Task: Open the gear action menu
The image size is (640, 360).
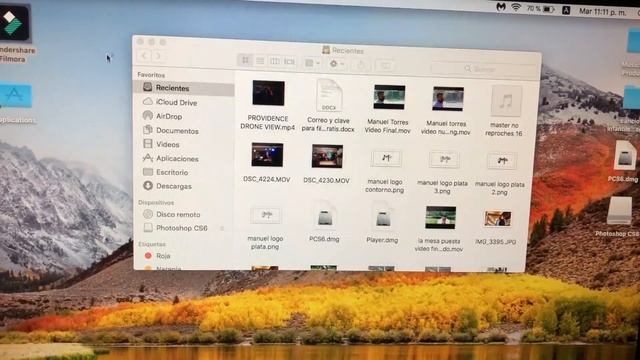Action: [x=337, y=64]
